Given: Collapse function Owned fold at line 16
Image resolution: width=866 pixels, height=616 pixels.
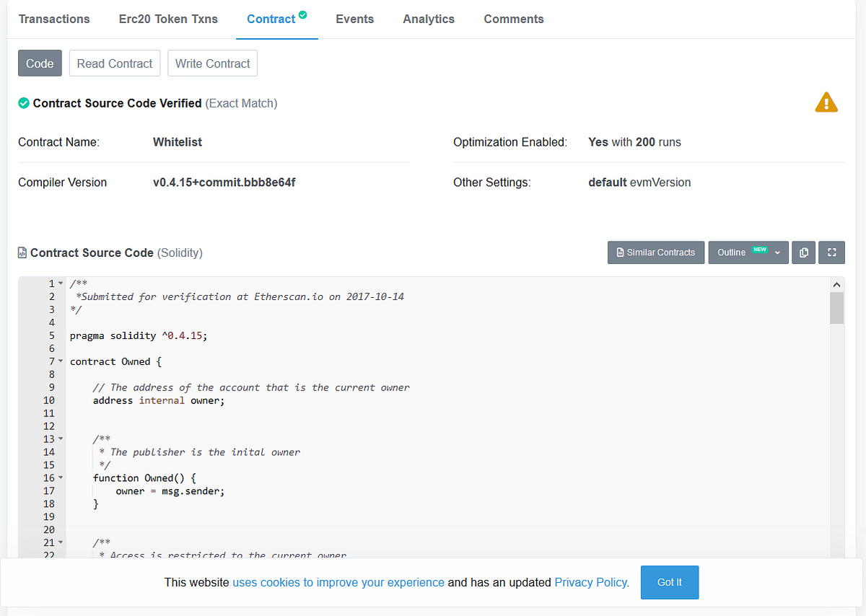Looking at the screenshot, I should tap(61, 478).
